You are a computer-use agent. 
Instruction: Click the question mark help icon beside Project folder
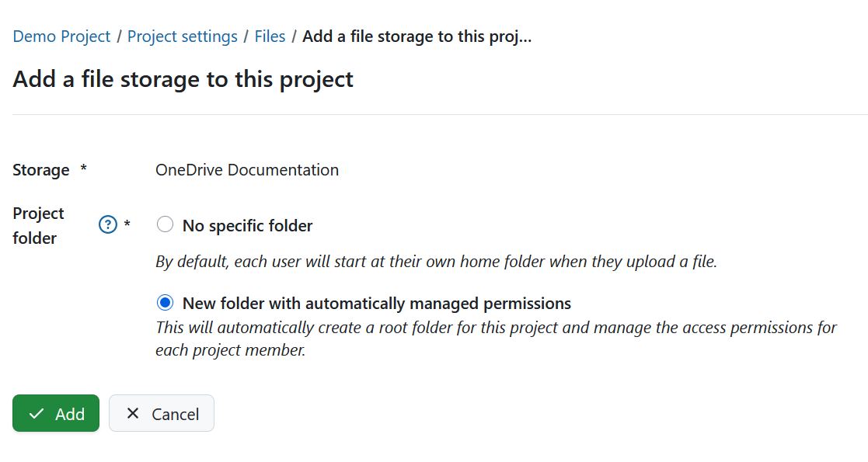click(x=106, y=224)
